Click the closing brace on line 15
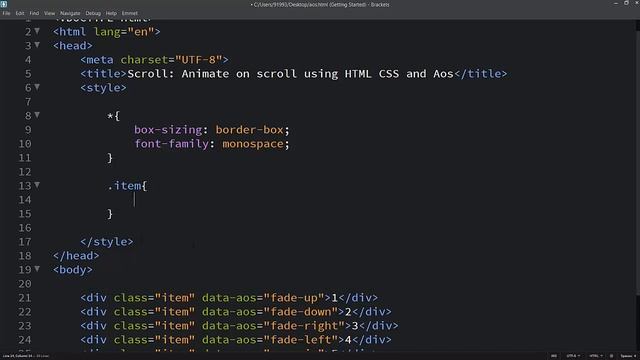 (110, 214)
